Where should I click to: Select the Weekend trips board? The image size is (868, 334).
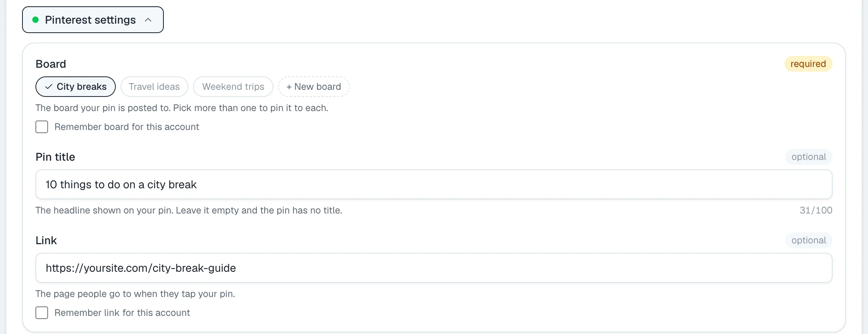pos(233,87)
